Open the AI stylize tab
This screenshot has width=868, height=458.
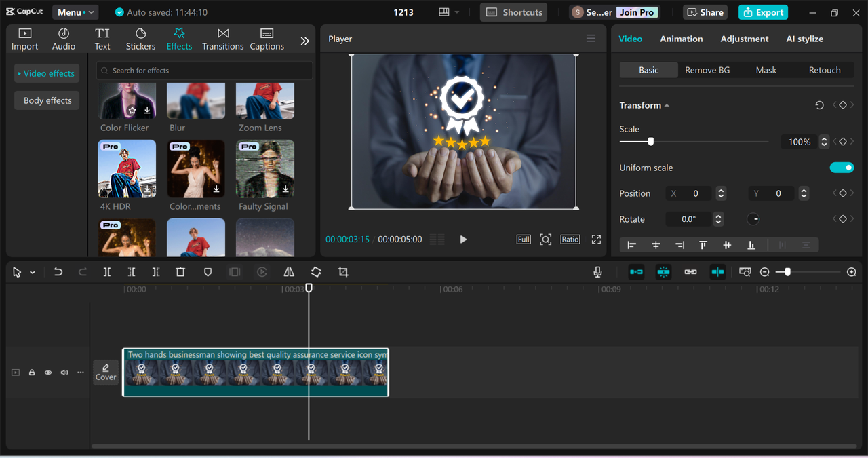(804, 39)
